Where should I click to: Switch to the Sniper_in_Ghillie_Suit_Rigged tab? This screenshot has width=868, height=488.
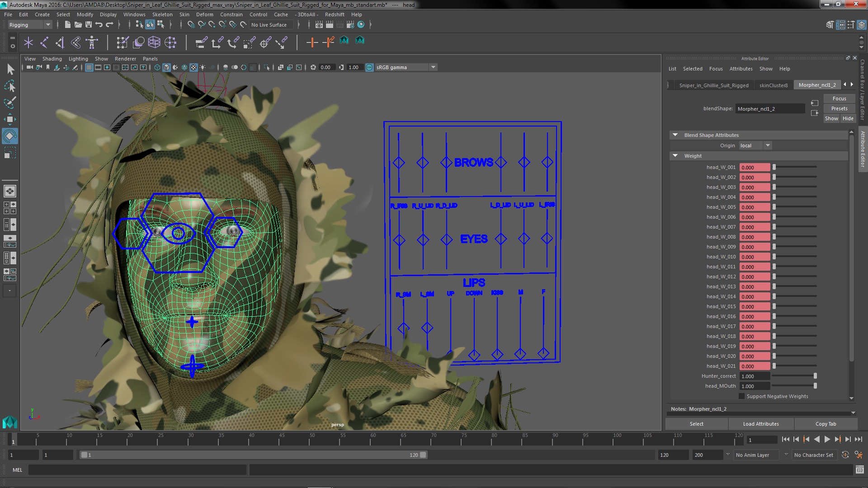[x=714, y=85]
